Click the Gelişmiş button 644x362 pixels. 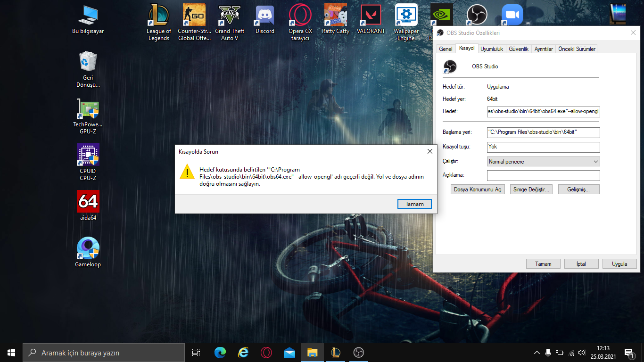click(579, 189)
